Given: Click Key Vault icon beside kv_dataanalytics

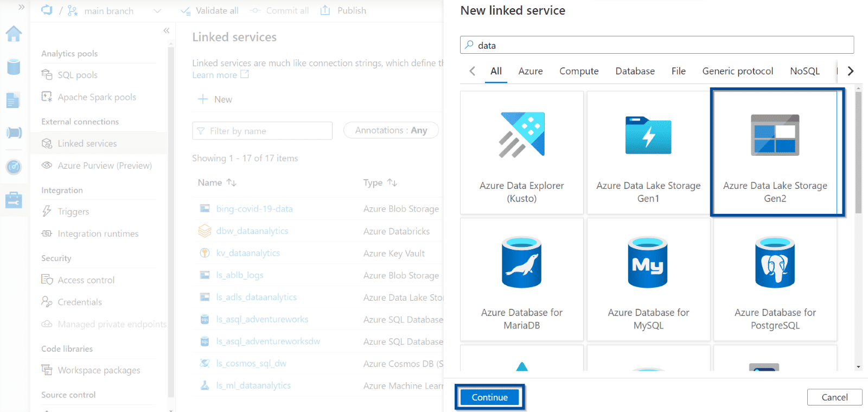Looking at the screenshot, I should tap(205, 253).
